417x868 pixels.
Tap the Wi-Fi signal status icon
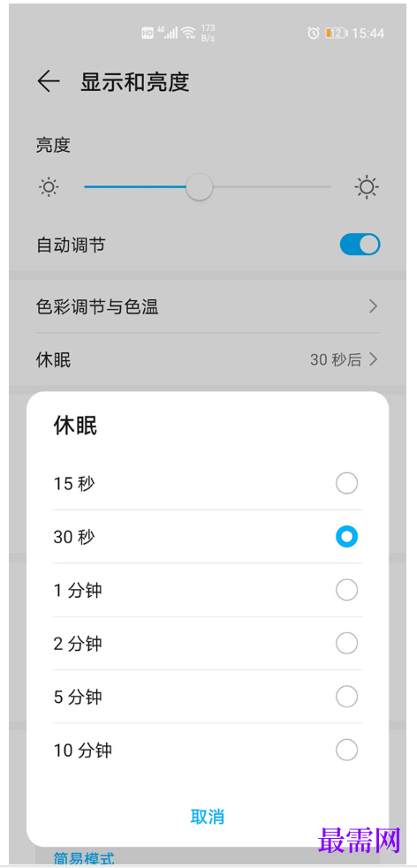click(x=189, y=34)
